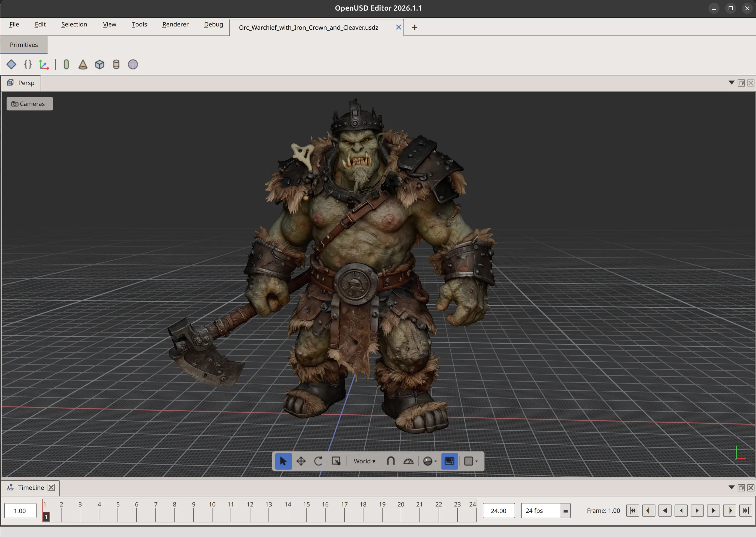The image size is (756, 537).
Task: Activate the Select arrow tool in viewport toolbar
Action: point(283,461)
